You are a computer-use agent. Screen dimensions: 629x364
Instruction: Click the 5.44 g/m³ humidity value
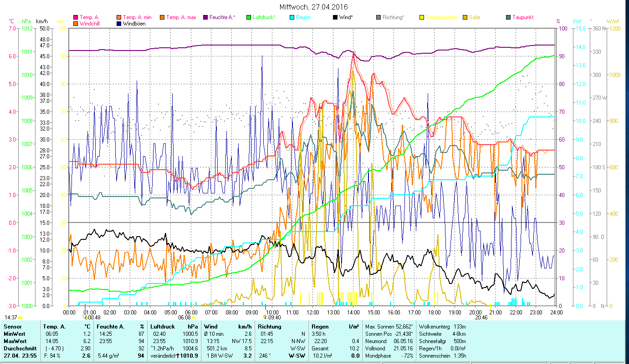[x=108, y=356]
